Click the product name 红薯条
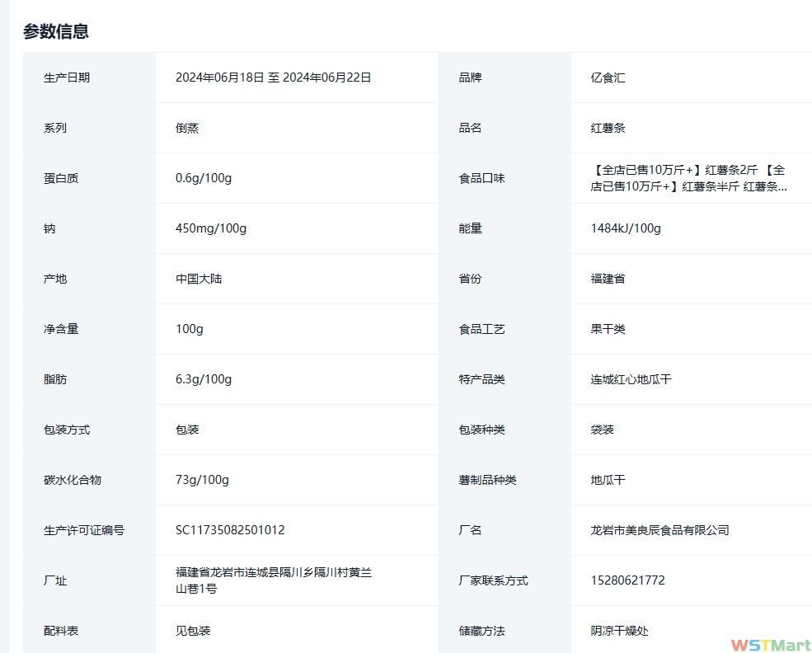This screenshot has height=653, width=812. tap(608, 128)
